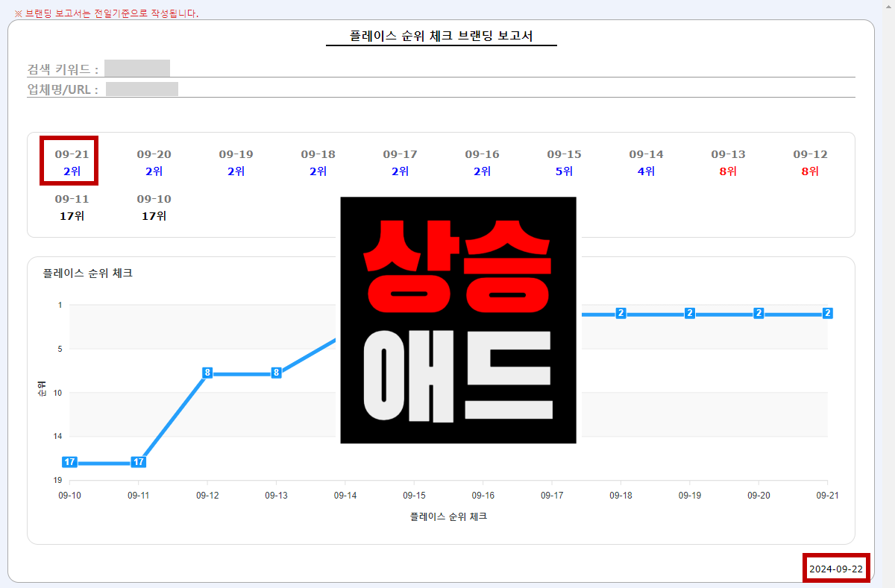895x588 pixels.
Task: Click the report date 2024-09-22
Action: [x=836, y=569]
